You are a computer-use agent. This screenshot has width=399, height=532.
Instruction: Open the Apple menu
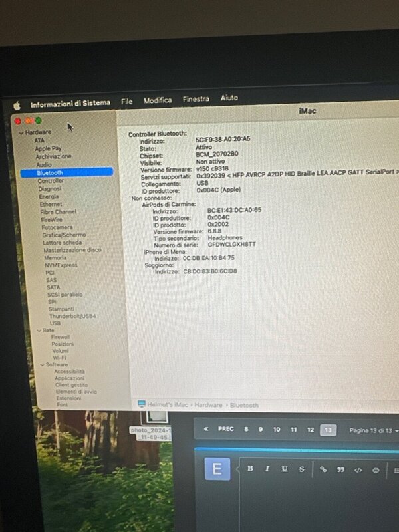[17, 106]
